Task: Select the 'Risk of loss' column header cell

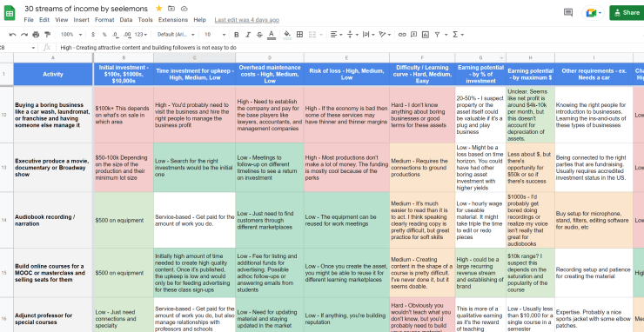Action: pyautogui.click(x=346, y=74)
